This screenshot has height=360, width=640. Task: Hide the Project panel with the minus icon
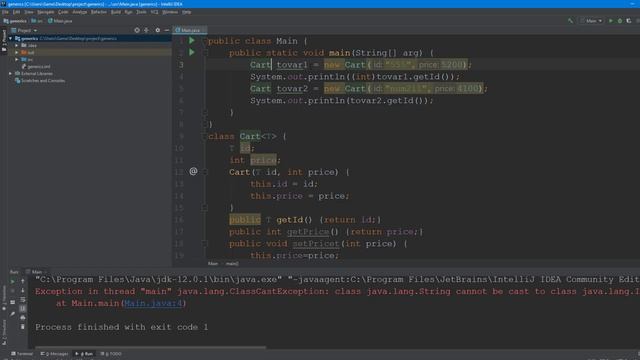click(167, 30)
